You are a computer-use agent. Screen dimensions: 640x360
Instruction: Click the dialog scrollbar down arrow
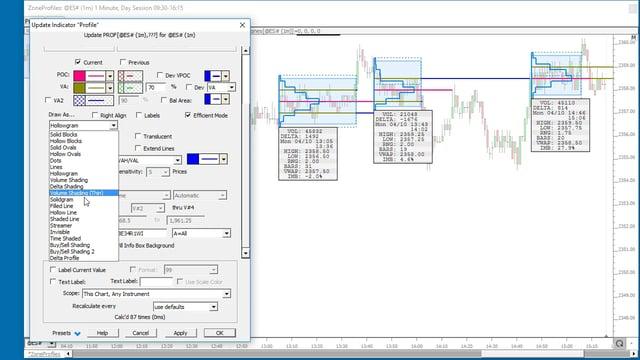coord(245,253)
